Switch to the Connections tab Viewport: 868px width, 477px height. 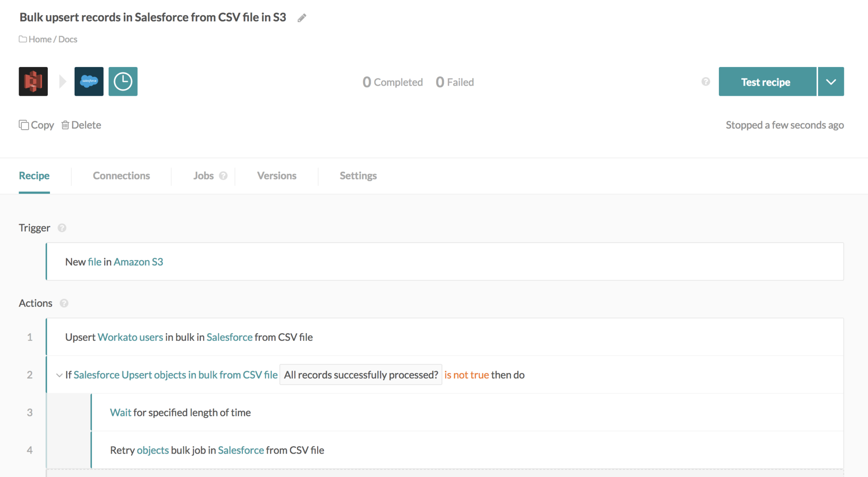(x=121, y=176)
